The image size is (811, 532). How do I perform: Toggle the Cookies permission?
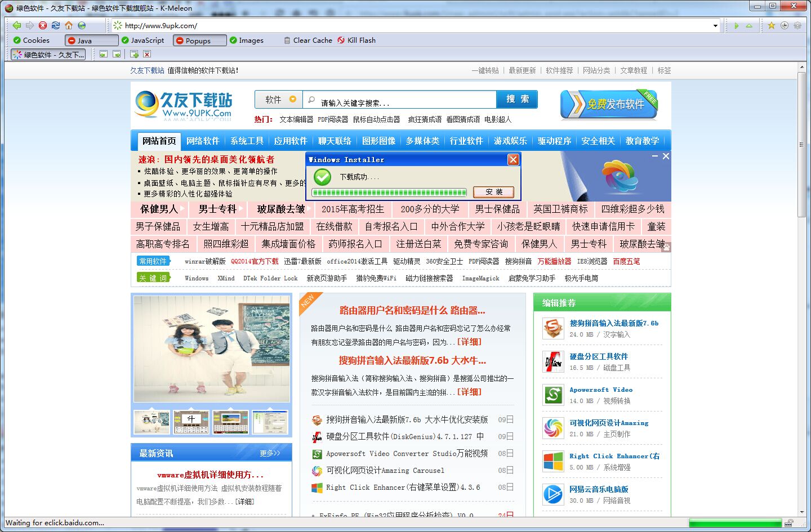coord(32,40)
